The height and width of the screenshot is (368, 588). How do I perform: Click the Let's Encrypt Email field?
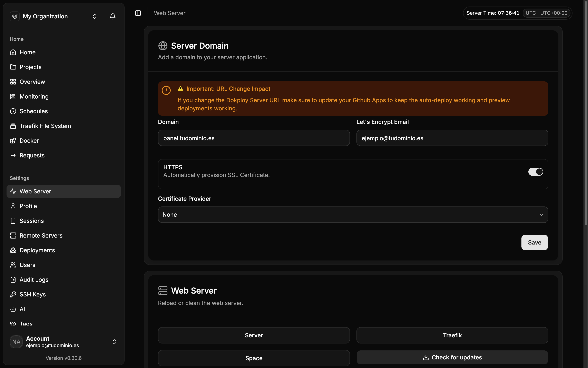(452, 138)
